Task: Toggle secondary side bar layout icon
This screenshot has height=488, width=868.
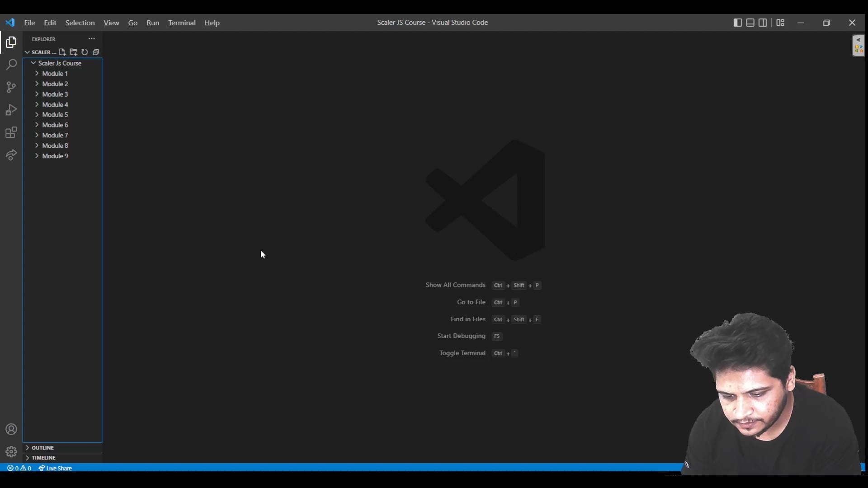Action: click(763, 23)
